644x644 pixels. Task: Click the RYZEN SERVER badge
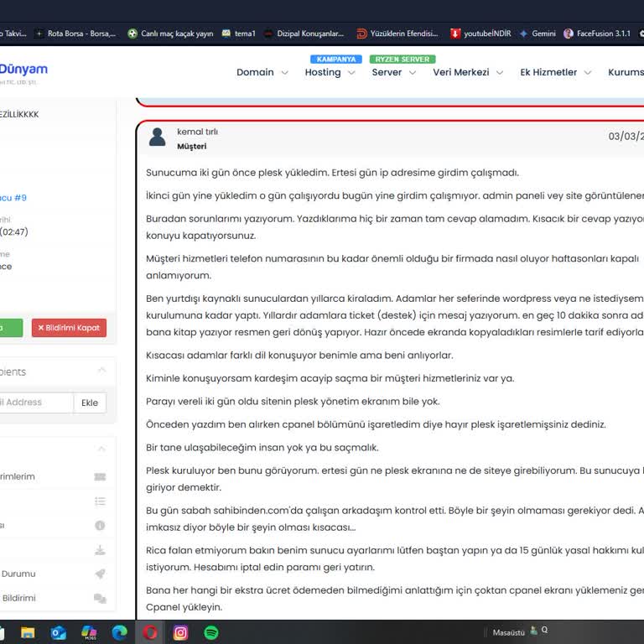pyautogui.click(x=402, y=60)
